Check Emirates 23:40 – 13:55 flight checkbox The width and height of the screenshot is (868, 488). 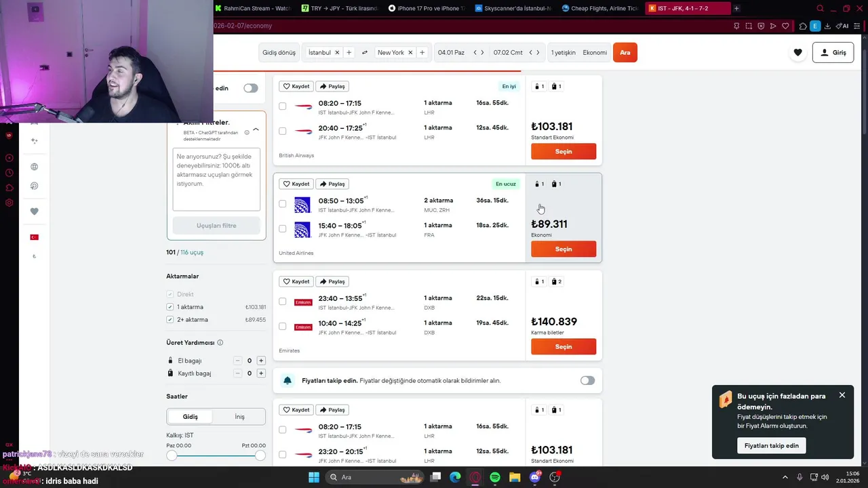[x=283, y=302]
